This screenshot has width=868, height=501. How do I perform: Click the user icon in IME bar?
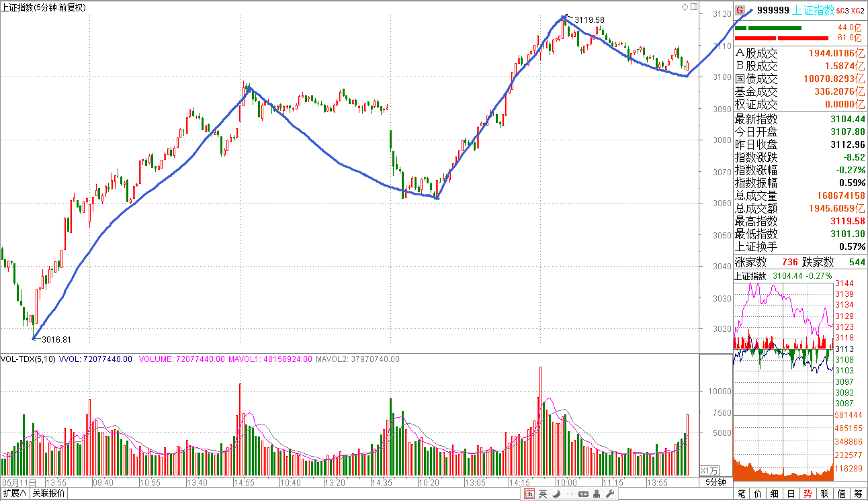596,494
